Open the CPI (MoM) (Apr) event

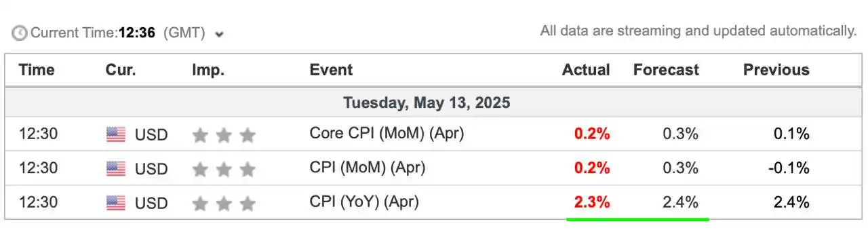point(367,168)
